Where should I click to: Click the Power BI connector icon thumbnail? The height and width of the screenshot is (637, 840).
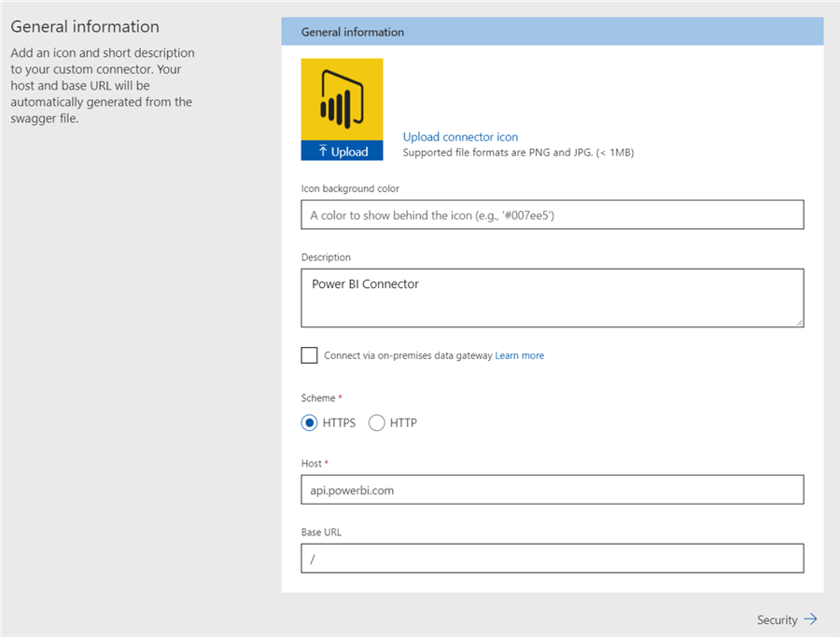point(342,100)
